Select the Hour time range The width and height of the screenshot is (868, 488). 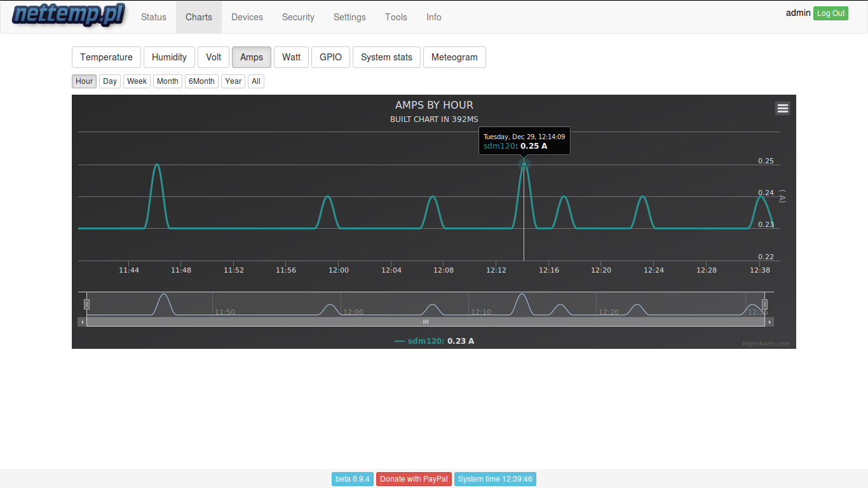coord(85,81)
